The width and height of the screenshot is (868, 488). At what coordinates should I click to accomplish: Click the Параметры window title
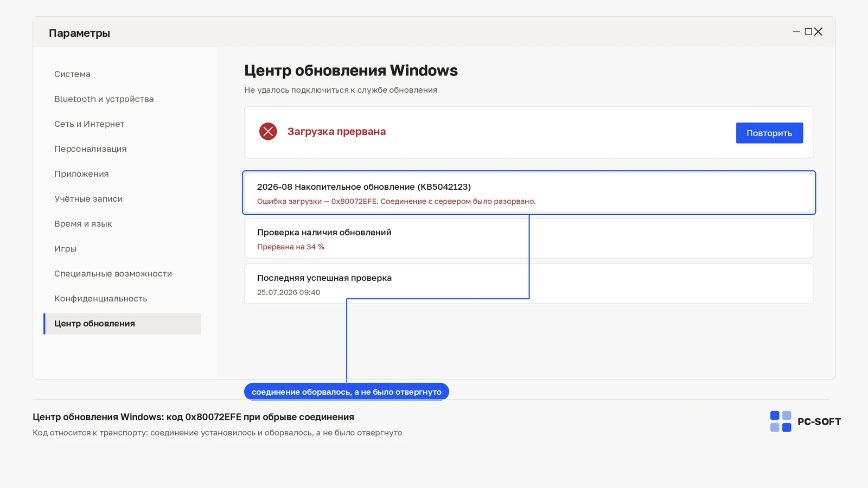tap(79, 33)
